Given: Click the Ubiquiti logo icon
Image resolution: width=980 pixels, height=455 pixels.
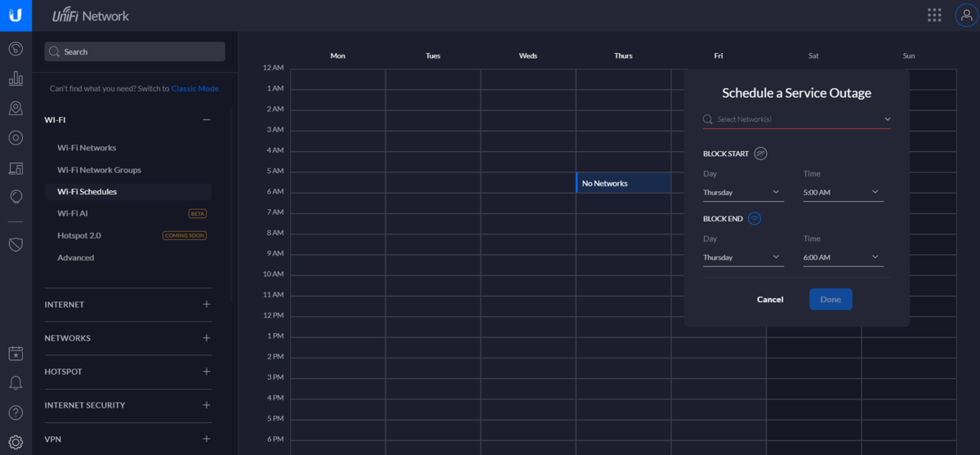Looking at the screenshot, I should [x=16, y=16].
